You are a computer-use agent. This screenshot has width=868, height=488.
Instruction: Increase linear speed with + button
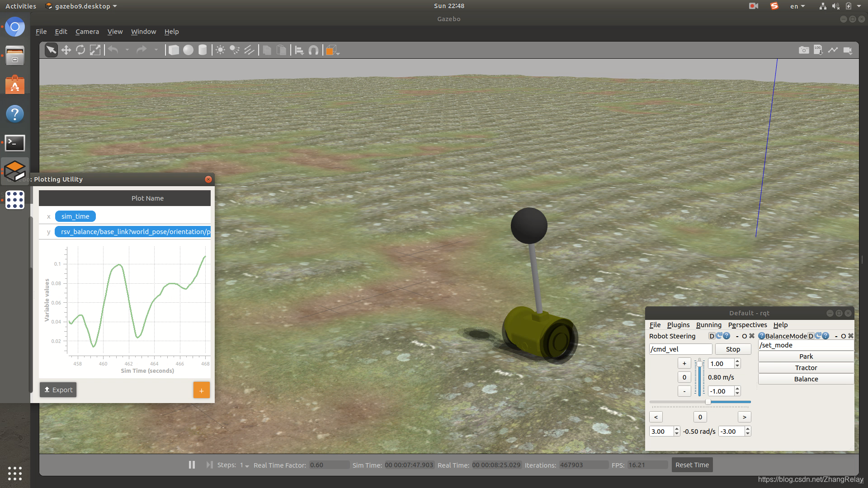point(684,364)
